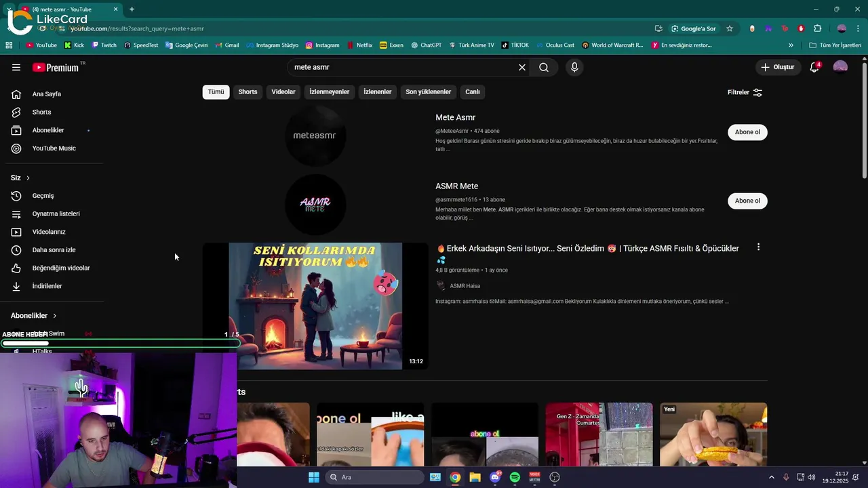This screenshot has width=868, height=488.
Task: Click the magnifier search button
Action: [x=544, y=67]
